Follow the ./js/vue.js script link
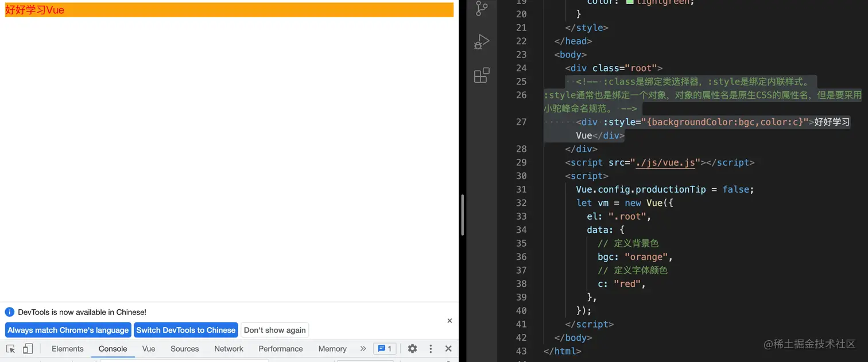 [665, 162]
